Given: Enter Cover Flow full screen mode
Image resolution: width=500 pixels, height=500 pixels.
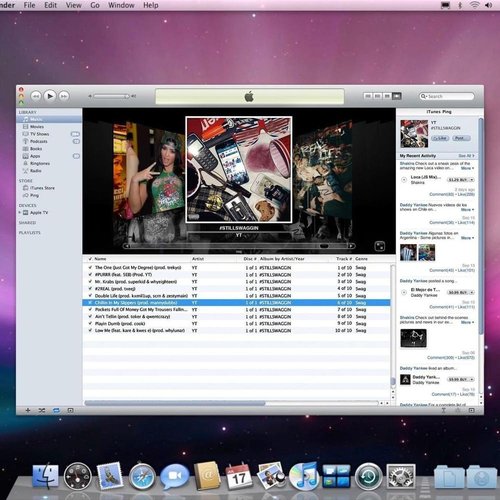Looking at the screenshot, I should pos(380,246).
